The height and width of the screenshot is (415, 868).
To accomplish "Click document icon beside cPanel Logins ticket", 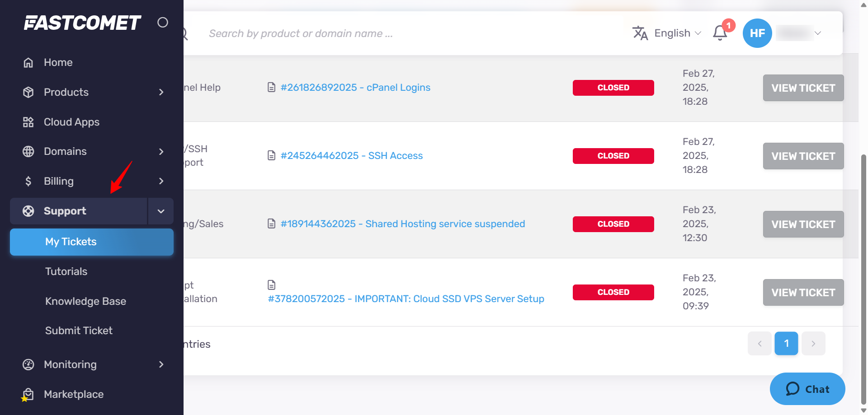I will (x=271, y=87).
